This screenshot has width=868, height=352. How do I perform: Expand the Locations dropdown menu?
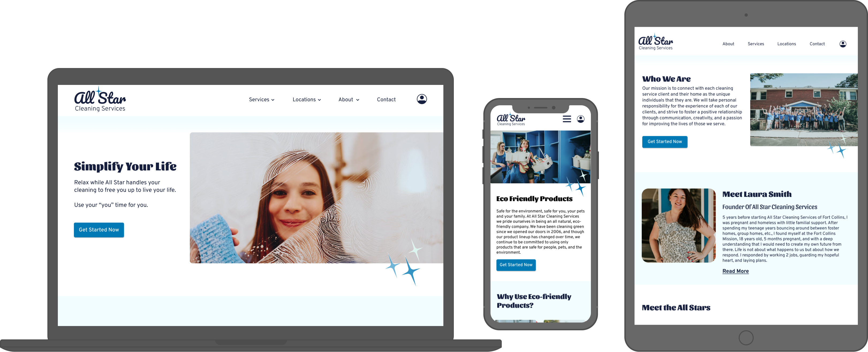pos(307,99)
